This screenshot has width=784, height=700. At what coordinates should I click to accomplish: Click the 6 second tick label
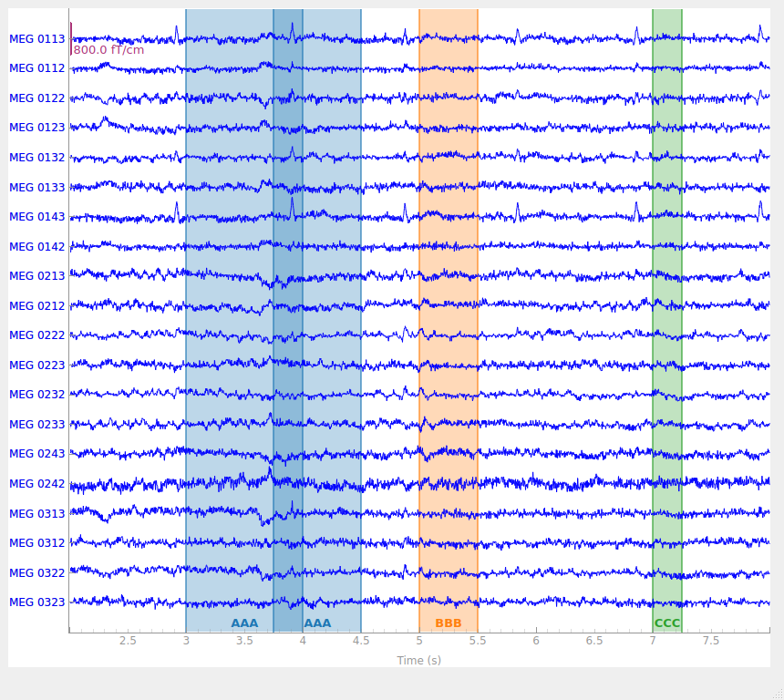(536, 641)
